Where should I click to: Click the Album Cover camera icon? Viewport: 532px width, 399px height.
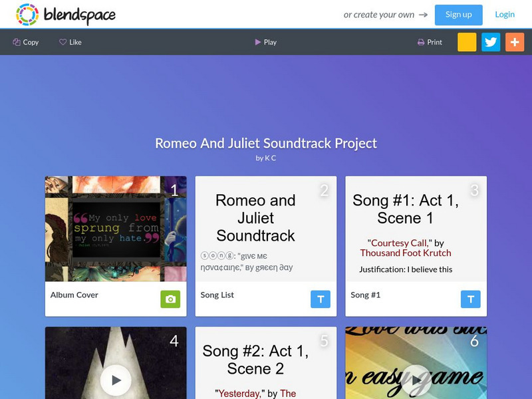pos(170,299)
